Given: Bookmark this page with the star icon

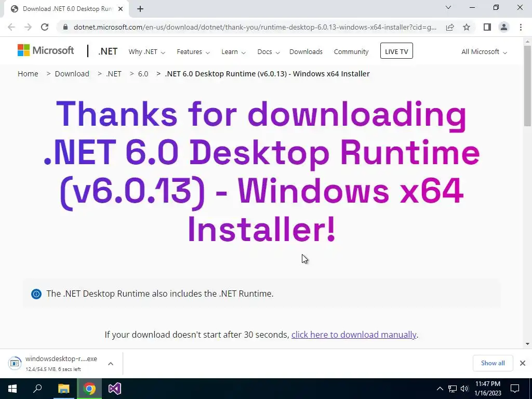Looking at the screenshot, I should pyautogui.click(x=467, y=27).
